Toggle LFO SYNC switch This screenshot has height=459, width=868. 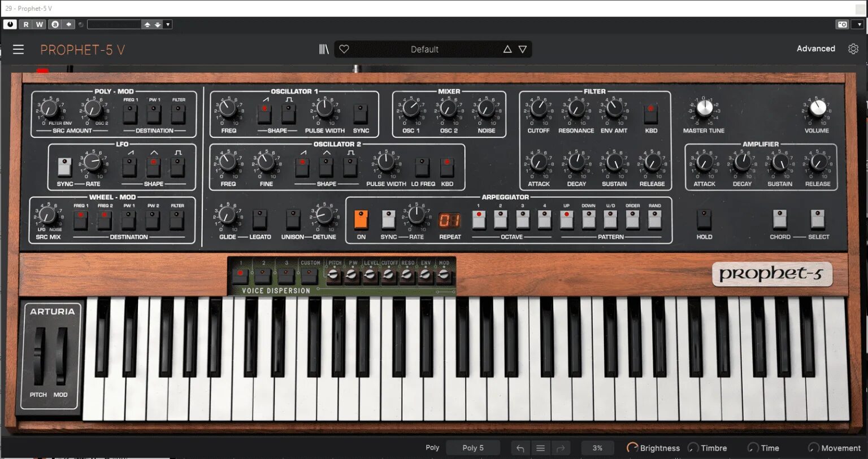coord(65,167)
